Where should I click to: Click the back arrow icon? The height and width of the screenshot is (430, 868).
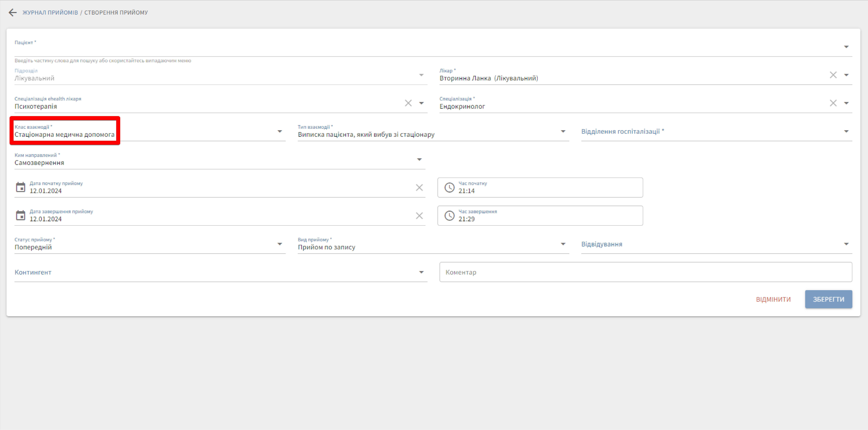[12, 12]
